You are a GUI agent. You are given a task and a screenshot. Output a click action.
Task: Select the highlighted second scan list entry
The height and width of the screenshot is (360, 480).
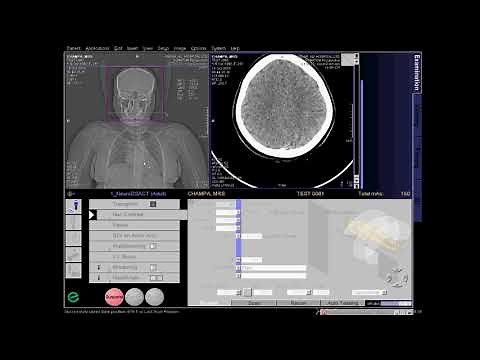[138, 214]
